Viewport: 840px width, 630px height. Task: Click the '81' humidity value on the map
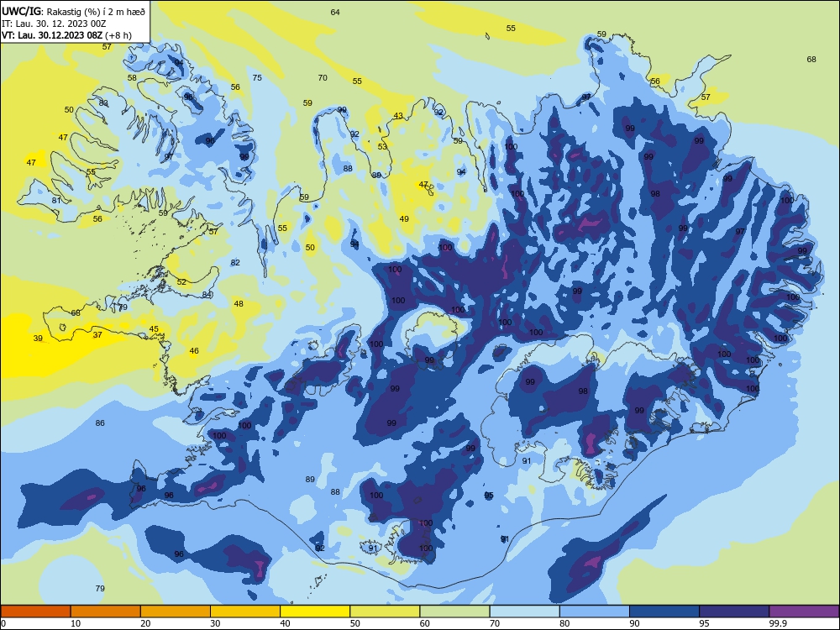coord(56,201)
